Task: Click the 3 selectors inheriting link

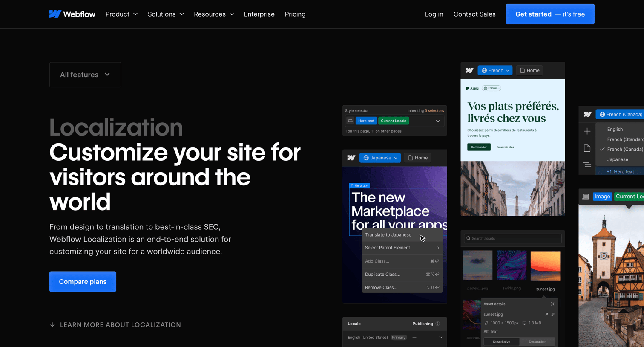Action: pyautogui.click(x=434, y=110)
